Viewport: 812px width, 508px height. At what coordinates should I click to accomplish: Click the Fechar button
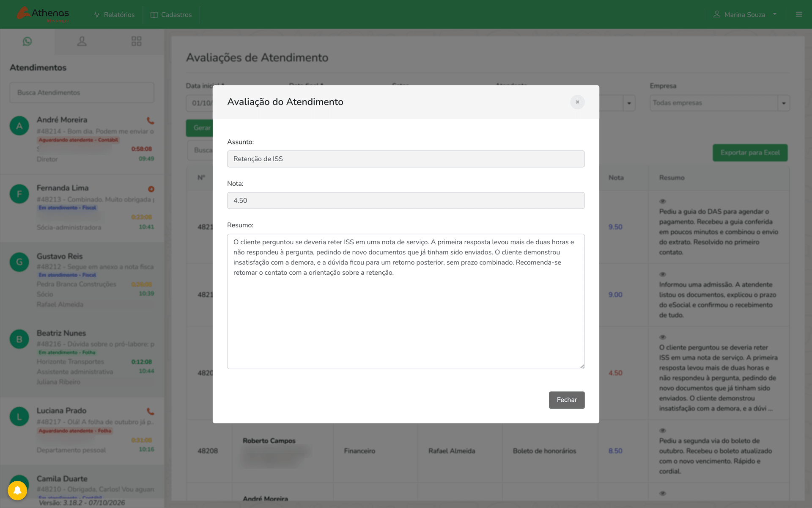567,400
